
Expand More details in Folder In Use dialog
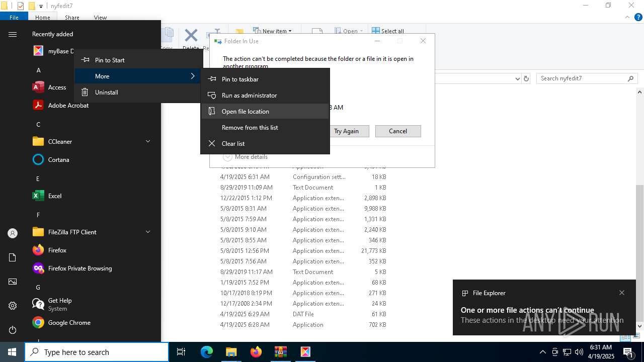click(x=246, y=157)
